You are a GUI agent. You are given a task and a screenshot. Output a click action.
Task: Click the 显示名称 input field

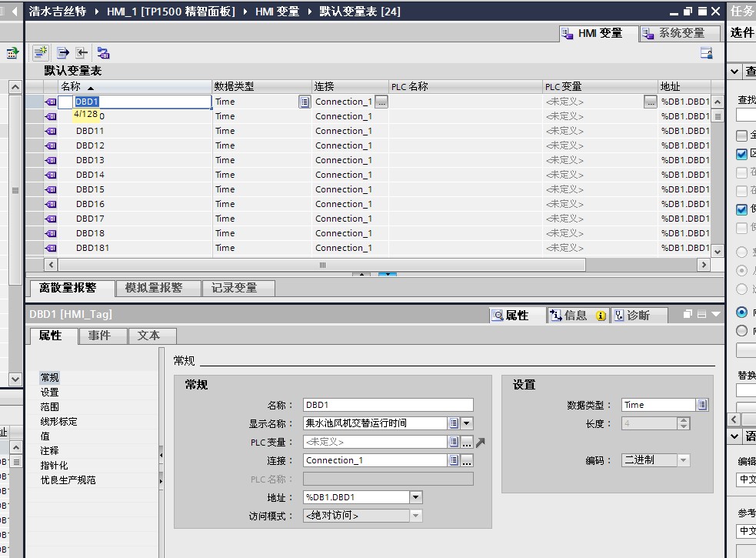point(375,423)
